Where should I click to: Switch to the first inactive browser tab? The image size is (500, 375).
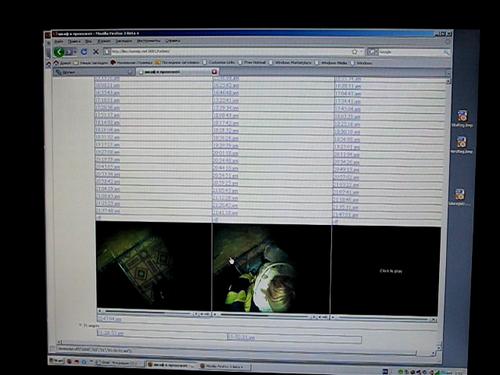click(94, 72)
